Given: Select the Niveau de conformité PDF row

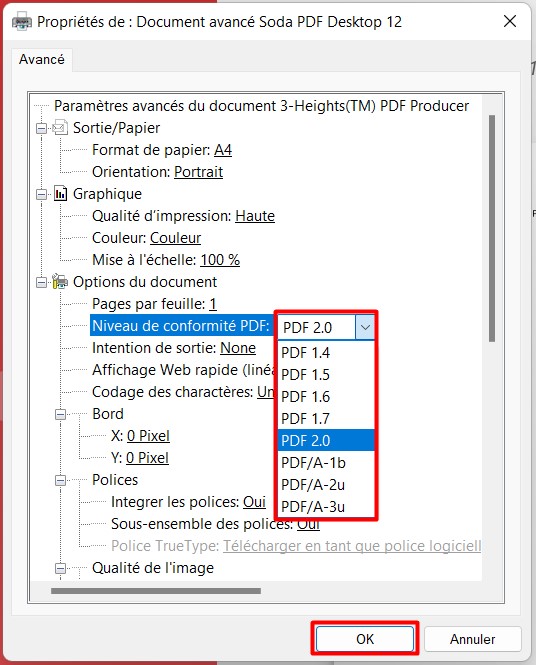Looking at the screenshot, I should 181,326.
